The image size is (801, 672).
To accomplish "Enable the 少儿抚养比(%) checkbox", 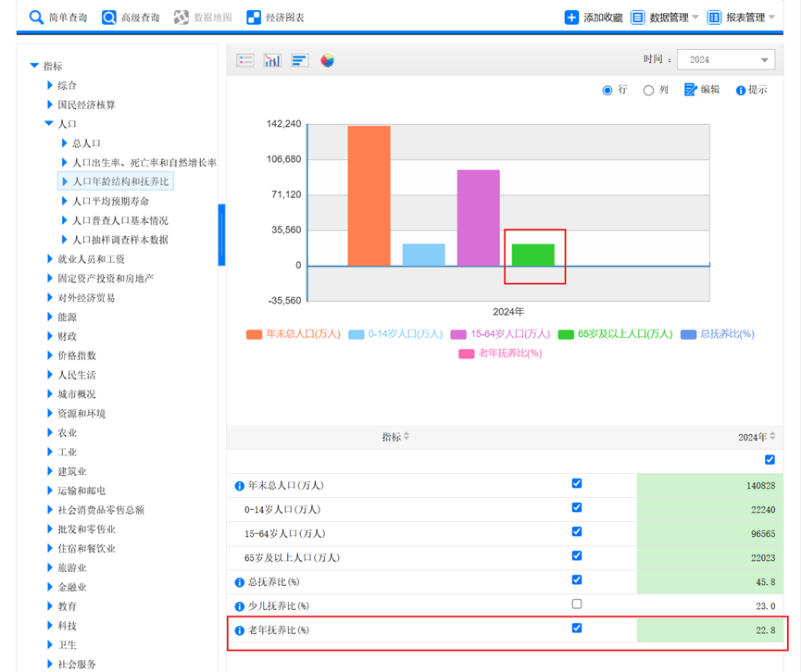I will [x=576, y=604].
